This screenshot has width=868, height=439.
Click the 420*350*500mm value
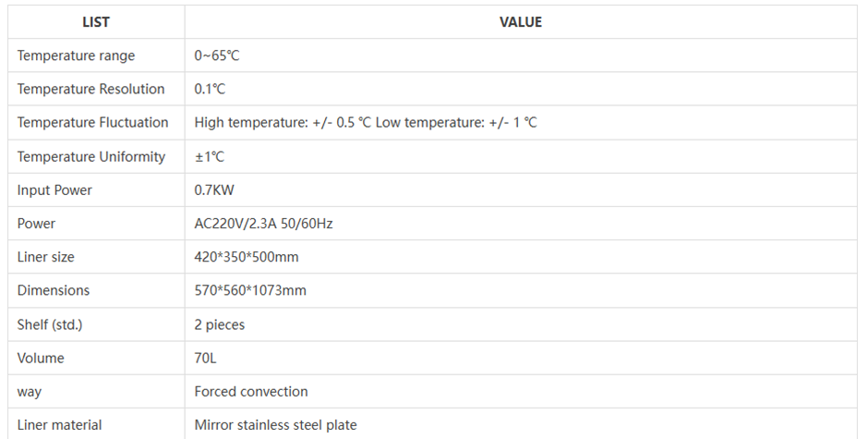coord(247,257)
